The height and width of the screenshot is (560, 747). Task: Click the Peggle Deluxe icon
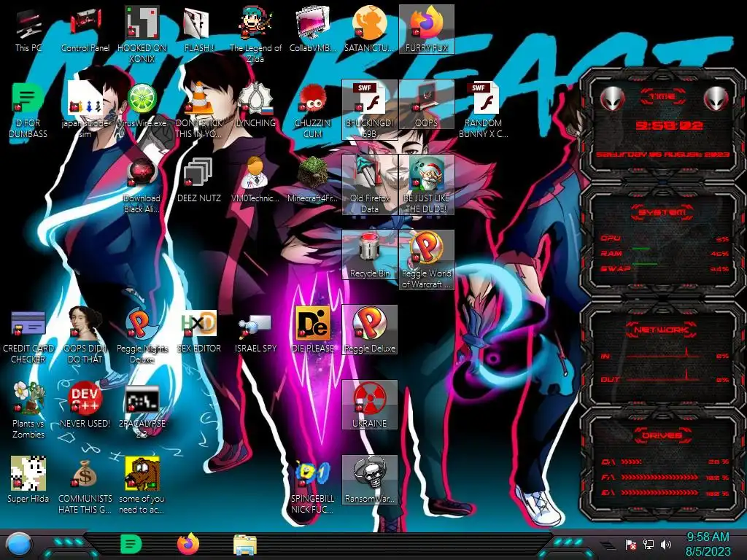coord(370,330)
